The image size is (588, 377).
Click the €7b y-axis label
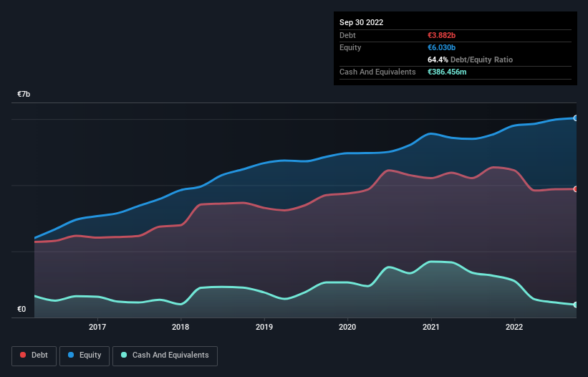[x=24, y=95]
